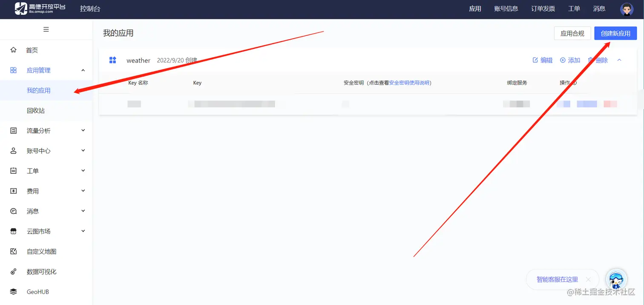Screen dimensions: 644x305
Task: Expand the sidebar 工单 chevron
Action: (x=83, y=171)
